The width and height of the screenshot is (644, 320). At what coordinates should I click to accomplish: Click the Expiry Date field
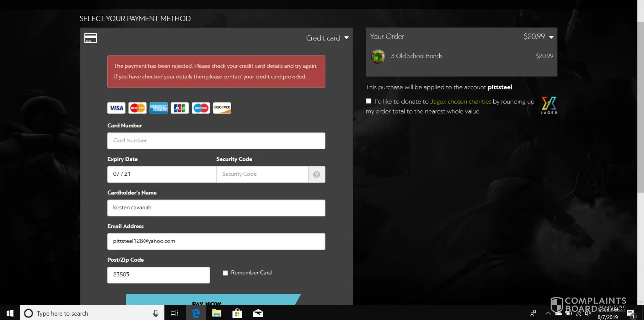click(x=162, y=174)
